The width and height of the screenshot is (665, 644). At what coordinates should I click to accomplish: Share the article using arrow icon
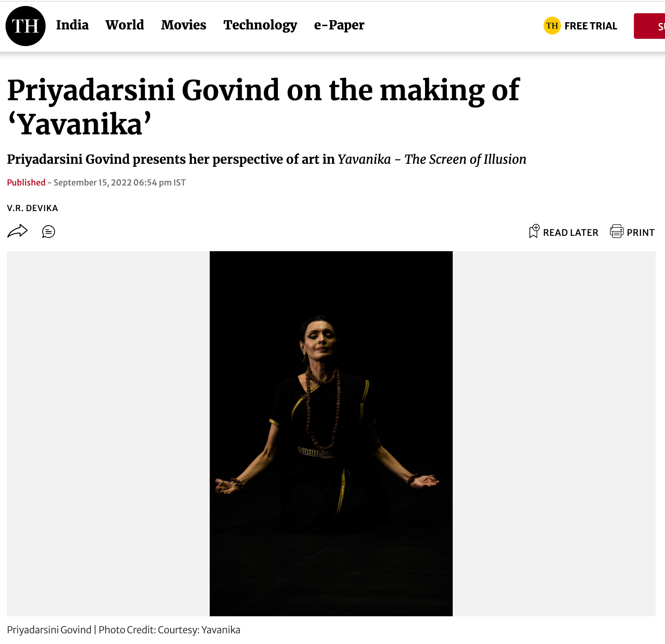(17, 231)
